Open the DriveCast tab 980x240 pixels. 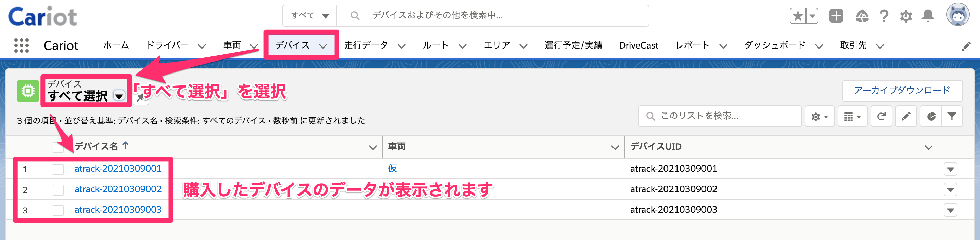(639, 46)
